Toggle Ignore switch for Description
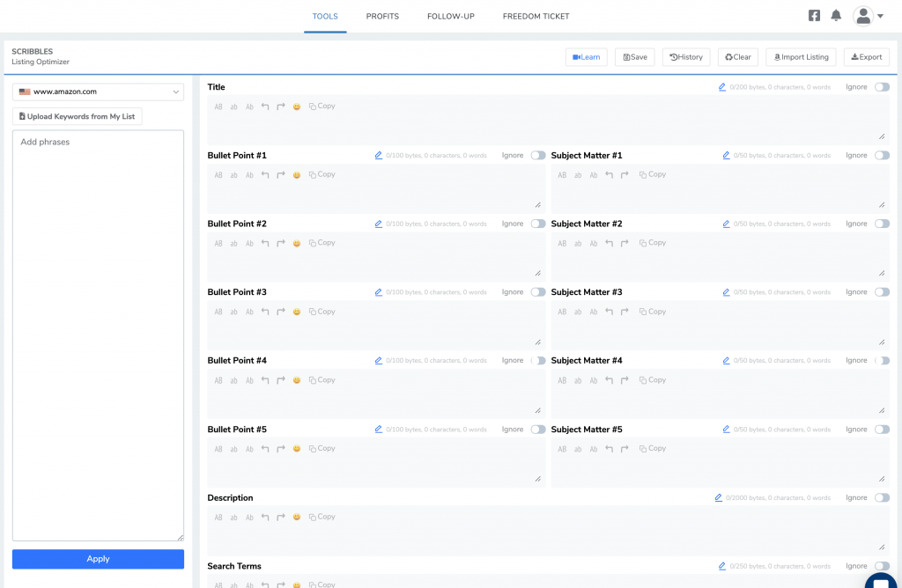 coord(882,497)
